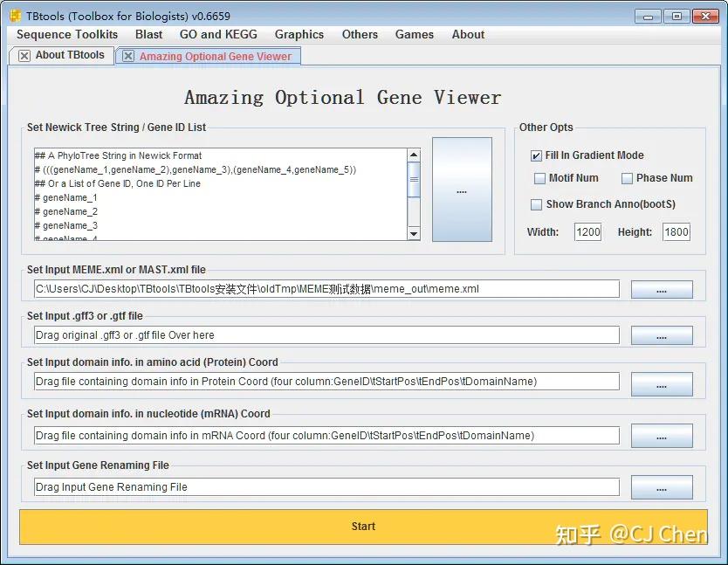Open the Graphics menu
The image size is (728, 565).
[x=299, y=34]
